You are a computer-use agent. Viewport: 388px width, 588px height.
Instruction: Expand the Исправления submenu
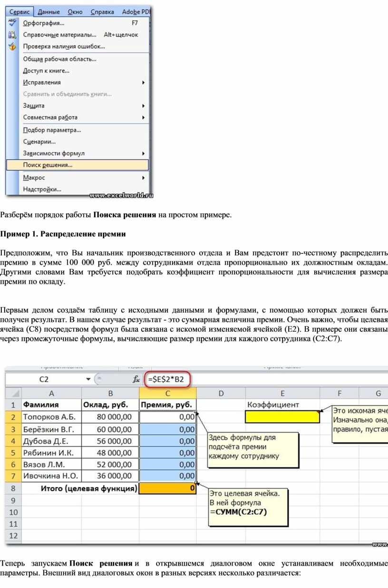[x=143, y=82]
